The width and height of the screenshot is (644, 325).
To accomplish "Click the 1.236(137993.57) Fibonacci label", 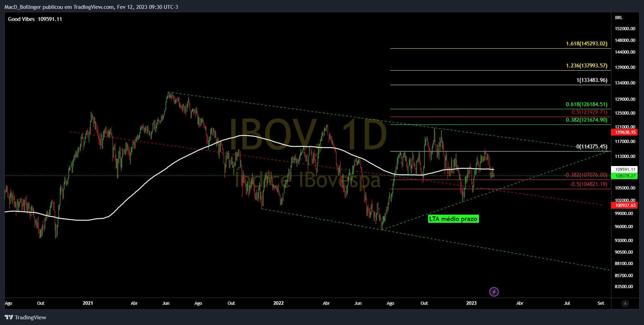I will point(586,66).
